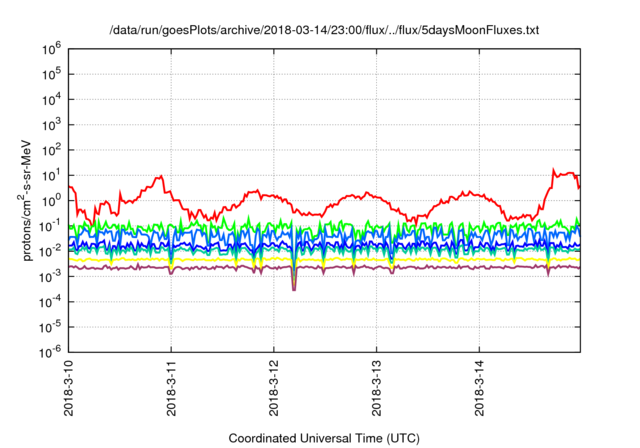The image size is (640, 448).
Task: Click the 2018-3-11 date label
Action: point(171,388)
